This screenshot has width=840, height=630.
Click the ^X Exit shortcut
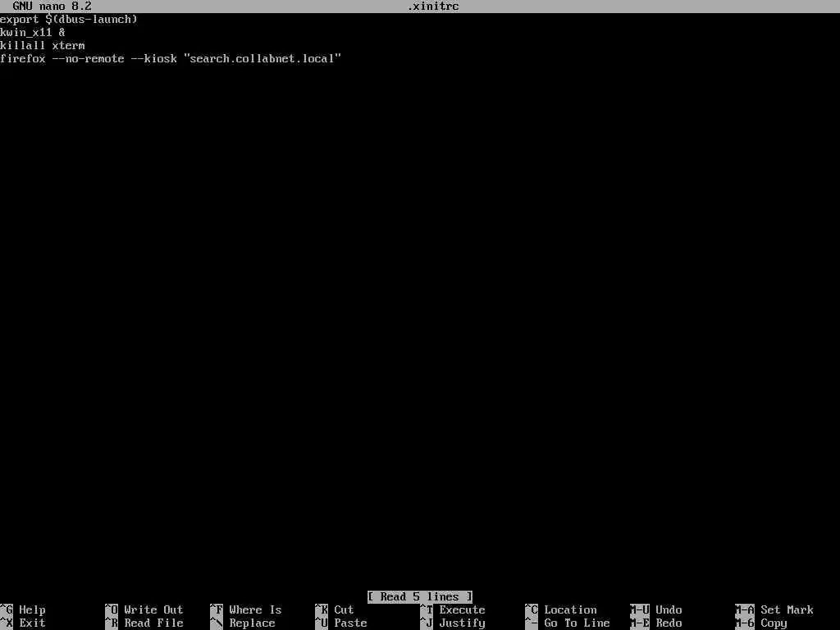[23, 623]
